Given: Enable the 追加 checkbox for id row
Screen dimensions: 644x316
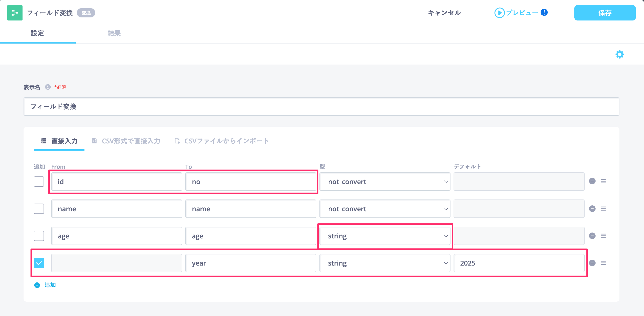Looking at the screenshot, I should click(x=39, y=182).
